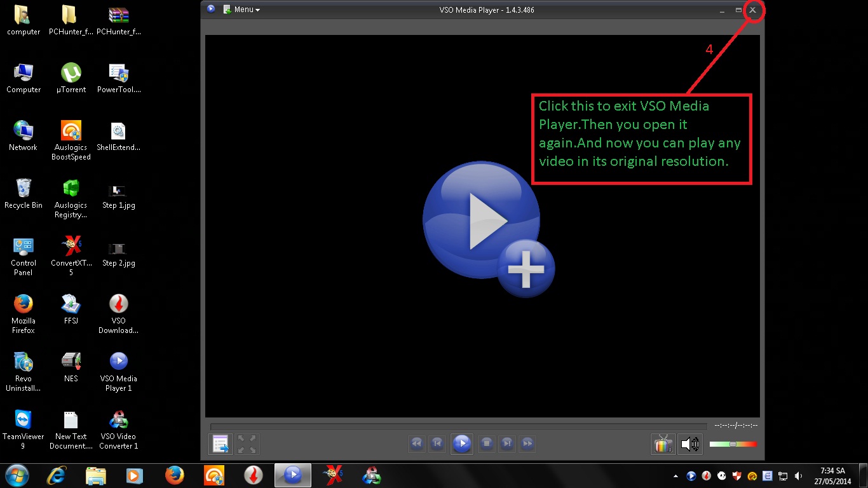The height and width of the screenshot is (488, 868).
Task: Select the µTorrent desktop shortcut
Action: (x=71, y=78)
